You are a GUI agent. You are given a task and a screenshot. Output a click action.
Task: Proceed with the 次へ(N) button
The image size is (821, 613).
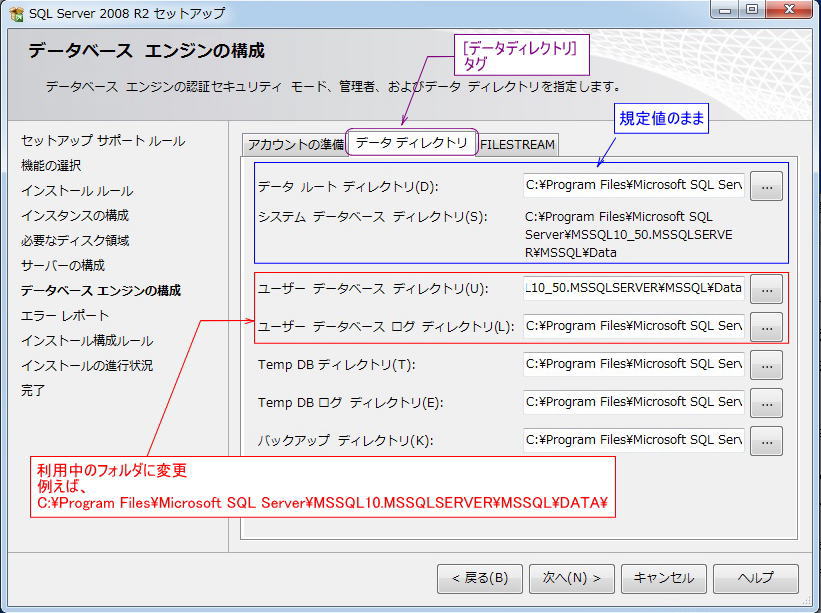(571, 578)
